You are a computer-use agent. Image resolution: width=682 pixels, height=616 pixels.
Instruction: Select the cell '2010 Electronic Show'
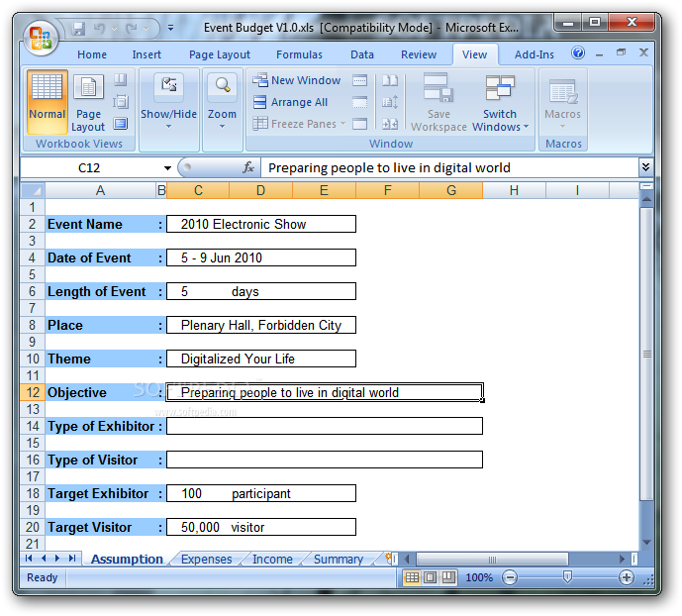pyautogui.click(x=261, y=224)
